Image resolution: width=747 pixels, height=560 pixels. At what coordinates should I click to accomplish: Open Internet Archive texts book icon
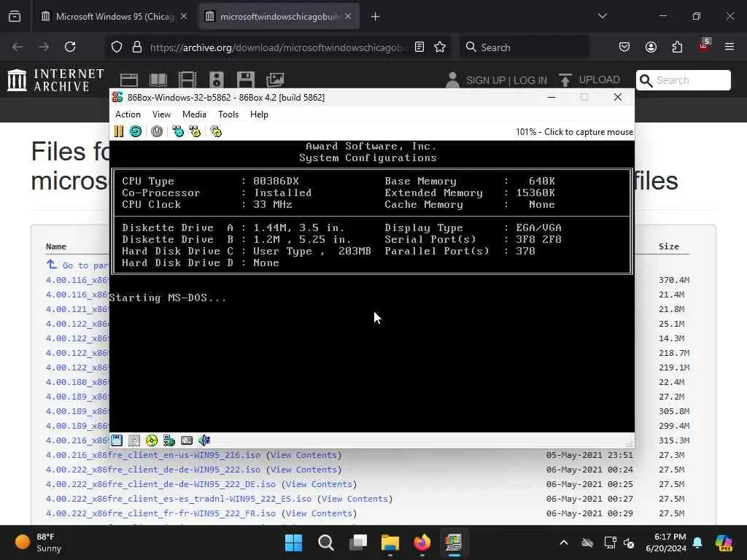(158, 80)
